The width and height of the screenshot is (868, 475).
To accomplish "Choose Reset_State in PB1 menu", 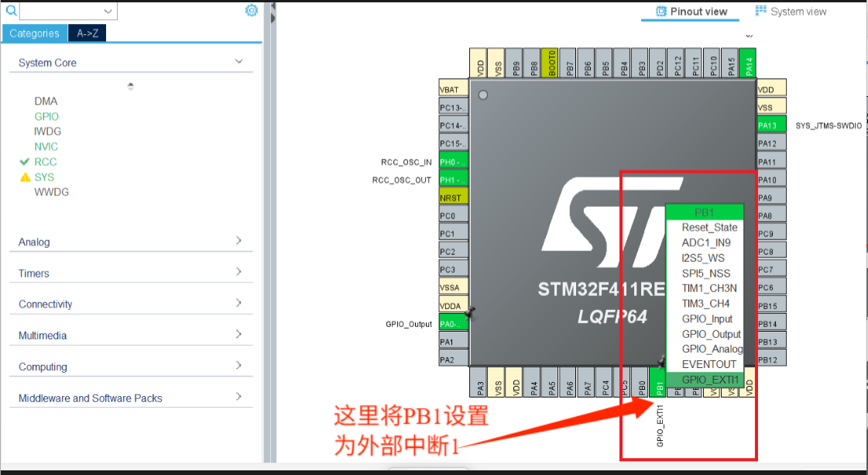I will (705, 227).
